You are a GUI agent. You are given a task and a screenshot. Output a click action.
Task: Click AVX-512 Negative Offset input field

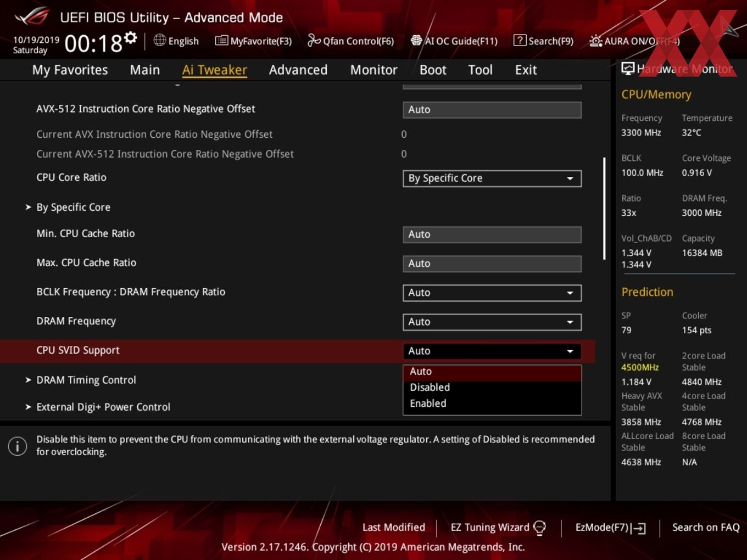tap(492, 110)
